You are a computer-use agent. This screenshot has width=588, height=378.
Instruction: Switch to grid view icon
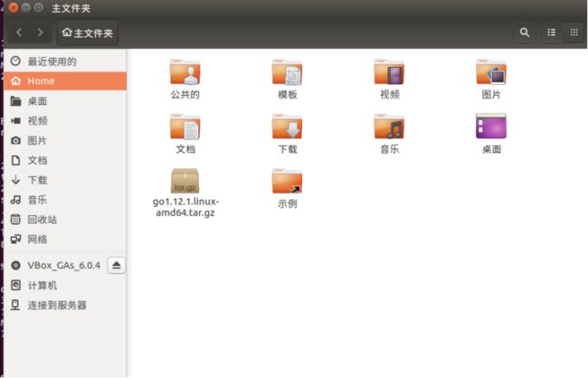click(x=574, y=33)
